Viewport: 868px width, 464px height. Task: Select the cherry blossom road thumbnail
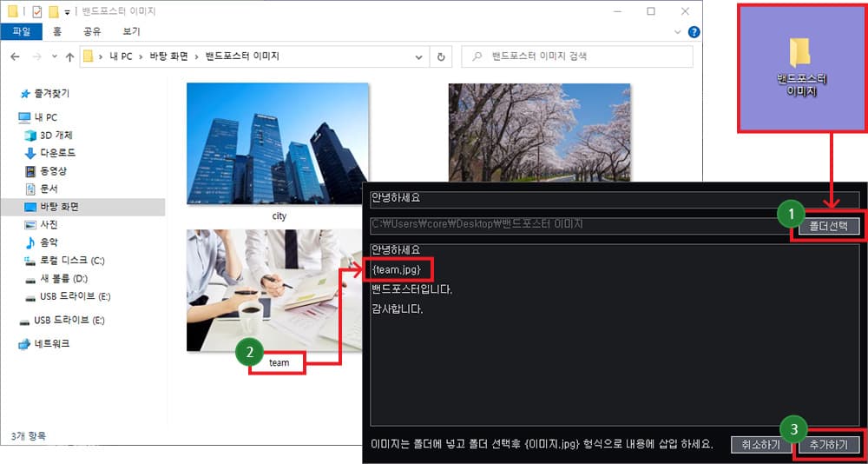(539, 132)
